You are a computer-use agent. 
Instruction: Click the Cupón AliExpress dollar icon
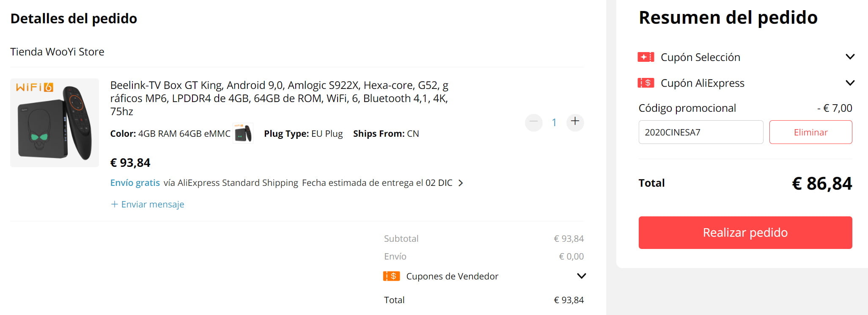[646, 83]
